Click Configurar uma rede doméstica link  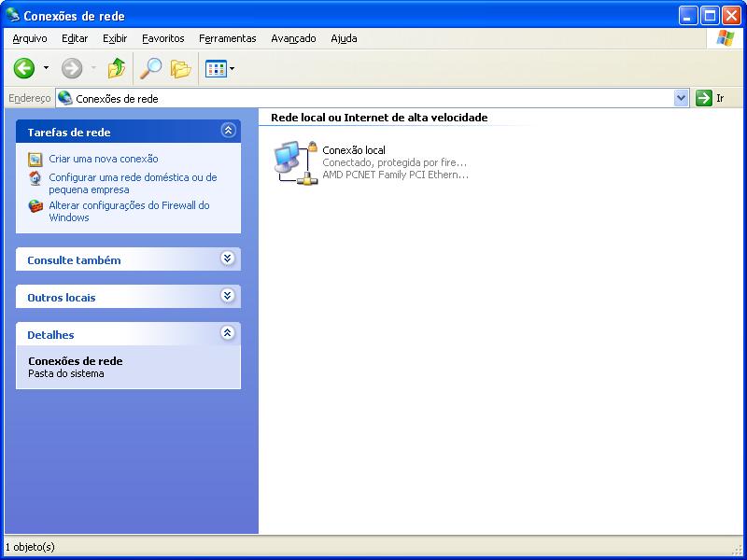pyautogui.click(x=132, y=177)
